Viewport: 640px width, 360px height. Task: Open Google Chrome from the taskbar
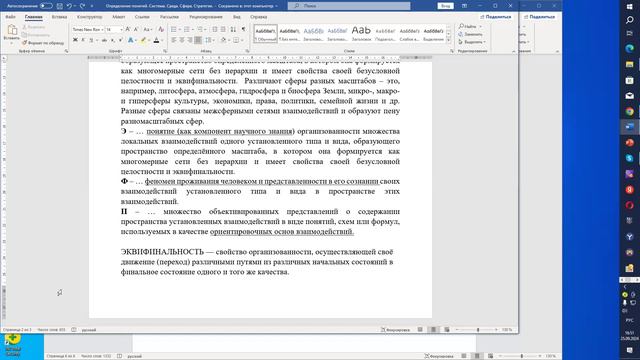click(629, 111)
